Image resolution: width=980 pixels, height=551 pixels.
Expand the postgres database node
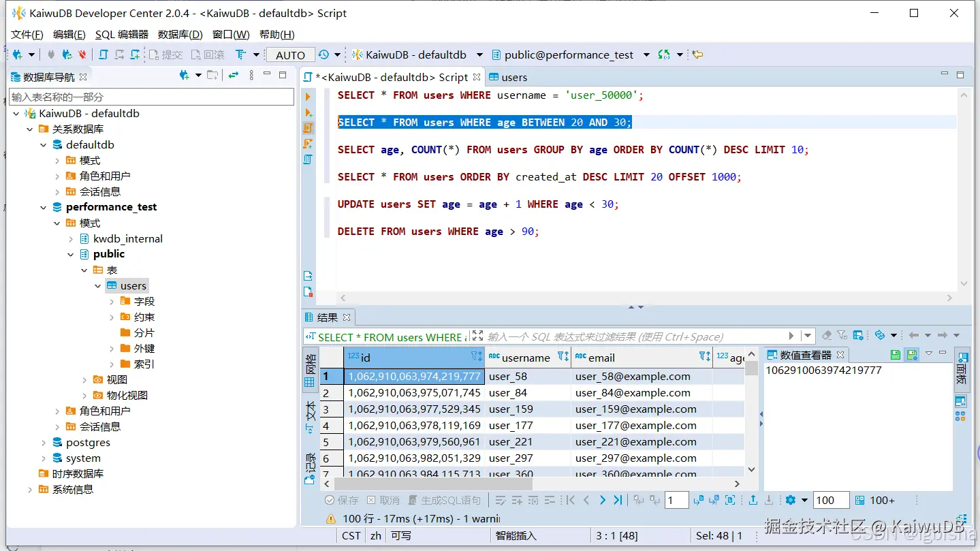[44, 443]
